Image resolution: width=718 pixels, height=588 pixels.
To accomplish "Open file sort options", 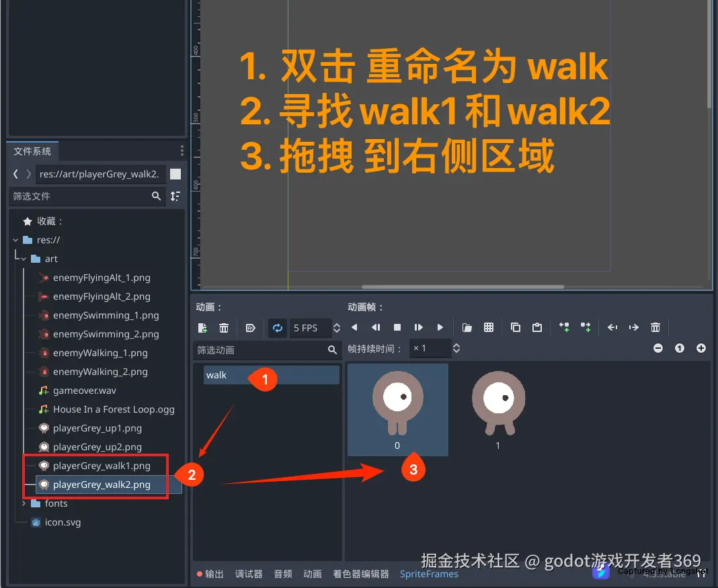I will click(175, 196).
